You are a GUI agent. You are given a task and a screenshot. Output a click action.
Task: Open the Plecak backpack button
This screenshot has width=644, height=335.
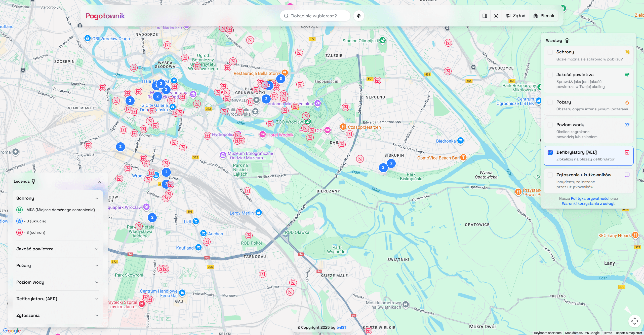544,16
